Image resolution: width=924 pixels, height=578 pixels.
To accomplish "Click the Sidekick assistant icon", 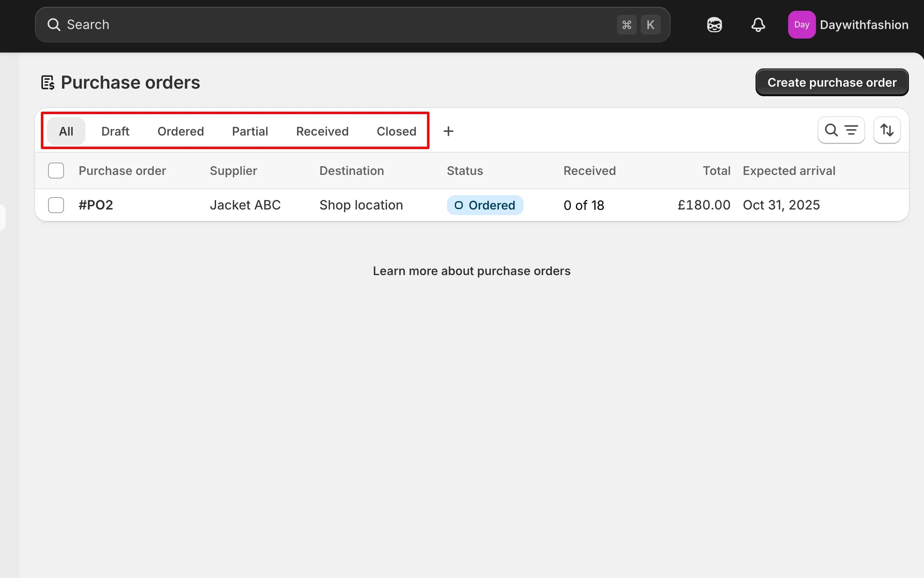I will [x=714, y=25].
